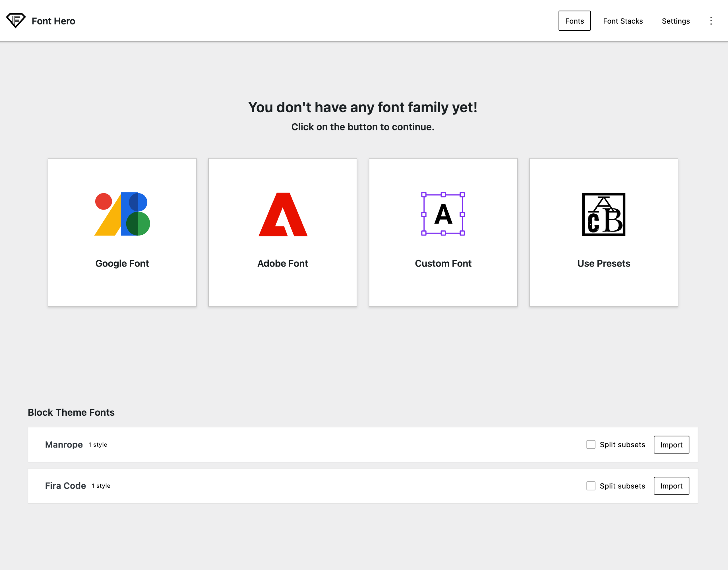
Task: Click the Font Hero diamond logo
Action: click(x=16, y=21)
